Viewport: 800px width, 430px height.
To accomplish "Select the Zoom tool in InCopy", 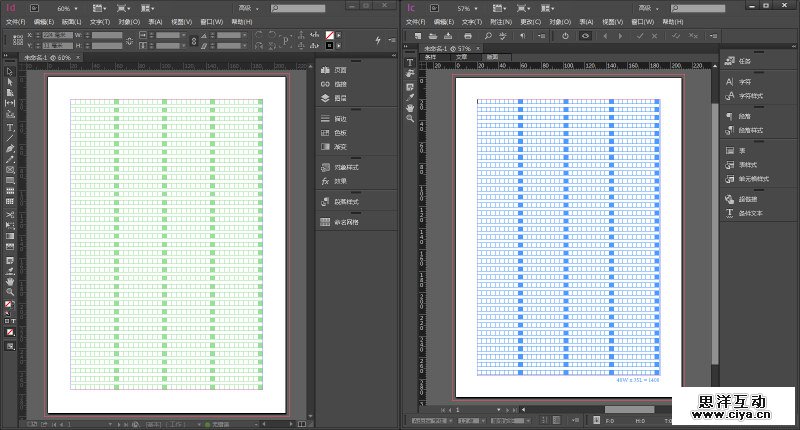I will (x=410, y=118).
